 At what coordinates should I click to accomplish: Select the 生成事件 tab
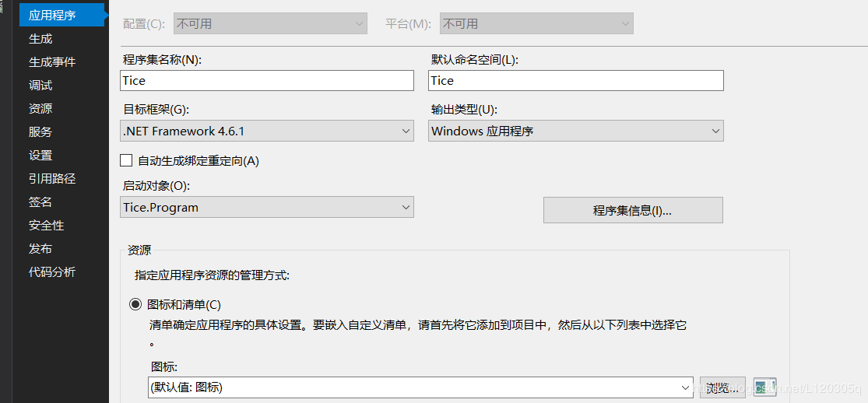tap(52, 62)
